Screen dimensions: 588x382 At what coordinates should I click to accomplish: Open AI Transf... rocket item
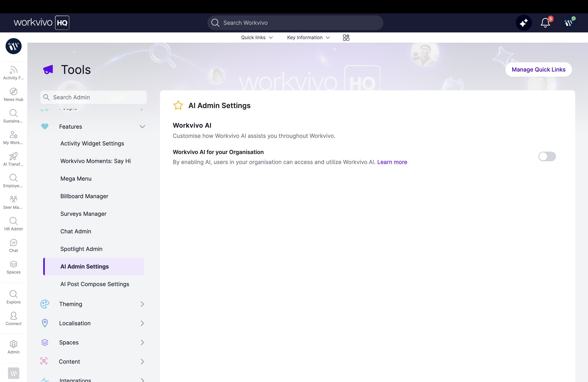point(14,159)
